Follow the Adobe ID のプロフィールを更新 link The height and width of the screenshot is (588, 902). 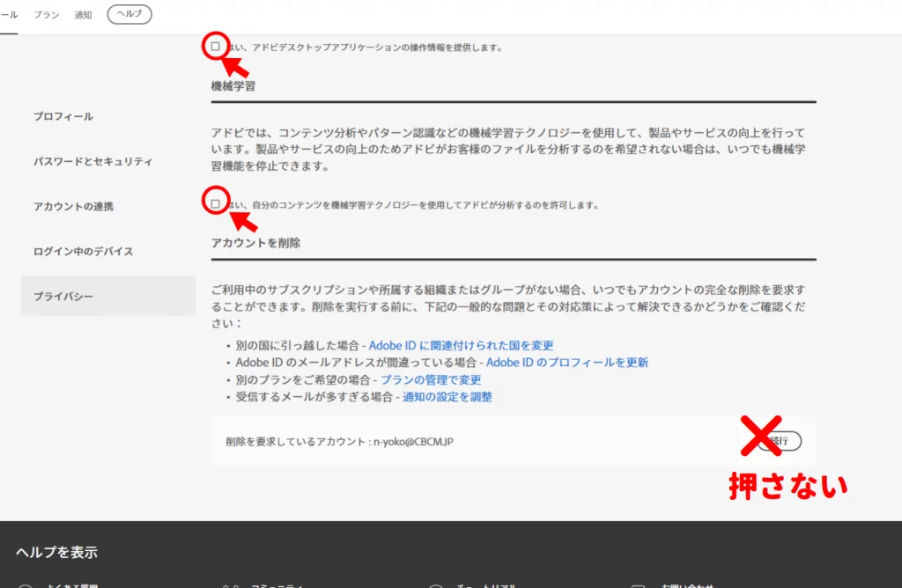point(566,362)
